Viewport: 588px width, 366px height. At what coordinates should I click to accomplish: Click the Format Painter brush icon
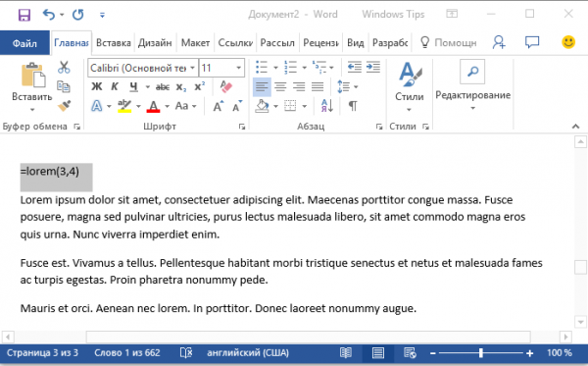tap(64, 106)
